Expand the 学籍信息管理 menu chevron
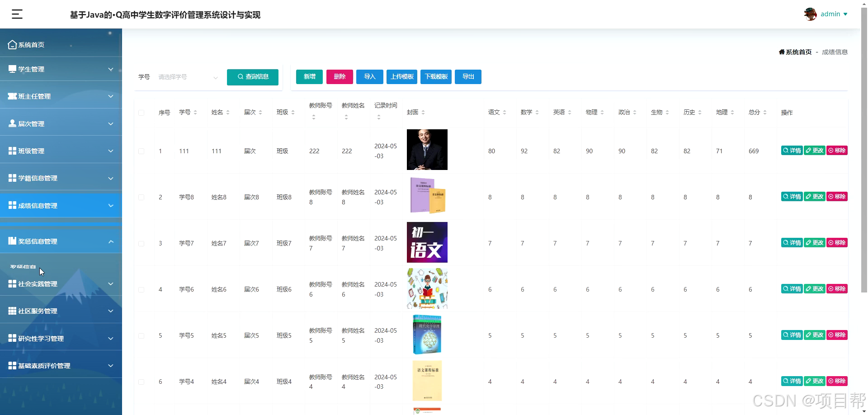Viewport: 868px width, 415px height. click(x=111, y=178)
